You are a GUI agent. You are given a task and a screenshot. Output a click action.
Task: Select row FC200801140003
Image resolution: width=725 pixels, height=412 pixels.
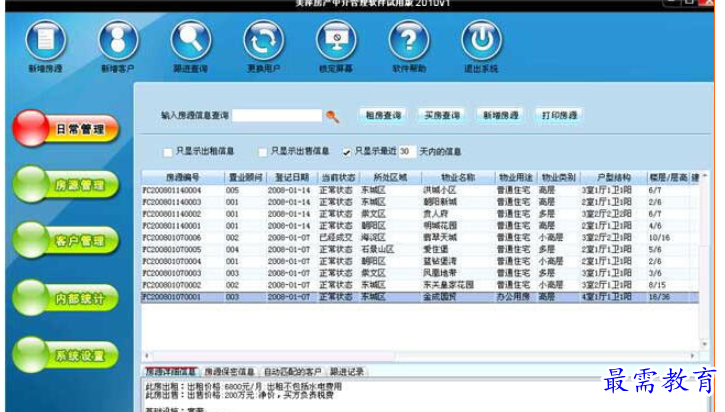[420, 203]
